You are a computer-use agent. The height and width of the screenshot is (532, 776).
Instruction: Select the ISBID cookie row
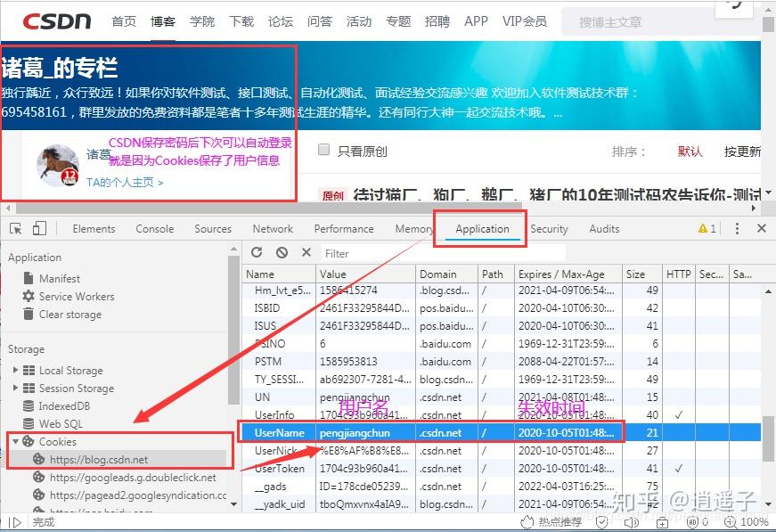coord(501,307)
